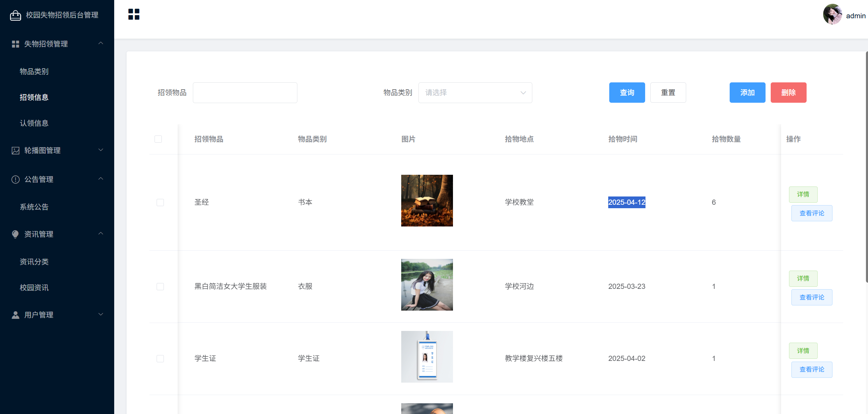This screenshot has height=414, width=868.
Task: Check the checkbox for the 学生证 row
Action: pos(160,359)
